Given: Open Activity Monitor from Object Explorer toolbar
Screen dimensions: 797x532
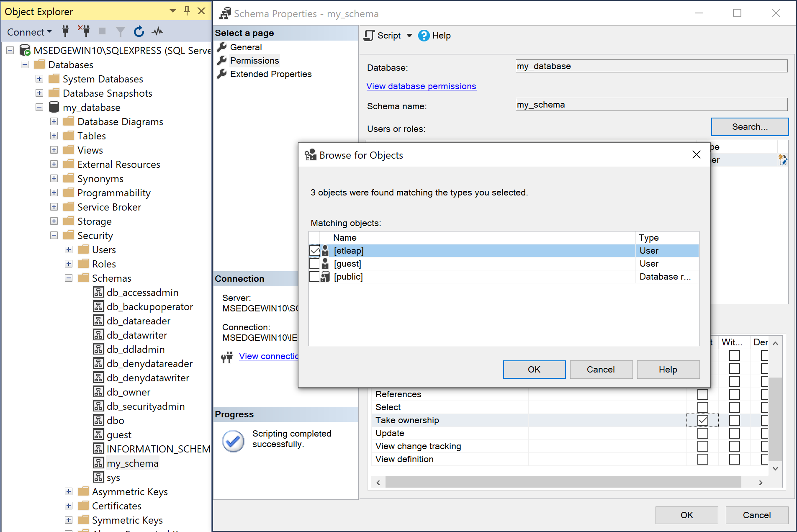Looking at the screenshot, I should pos(157,31).
